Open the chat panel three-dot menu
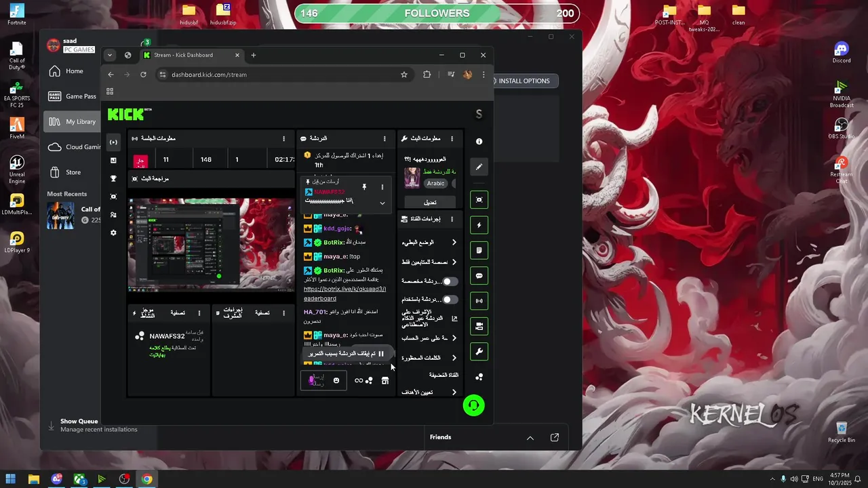The width and height of the screenshot is (868, 488). (x=384, y=138)
